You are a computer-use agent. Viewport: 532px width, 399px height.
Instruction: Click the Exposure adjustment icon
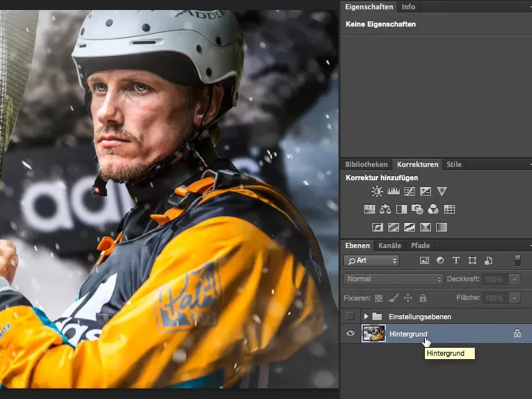coord(425,192)
